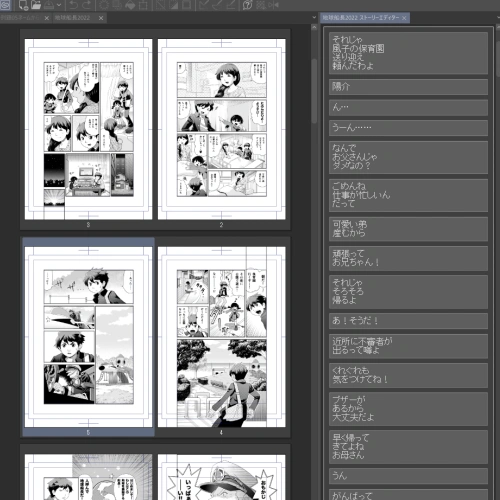The image size is (500, 500).
Task: Redo the last undone action
Action: 87,5
